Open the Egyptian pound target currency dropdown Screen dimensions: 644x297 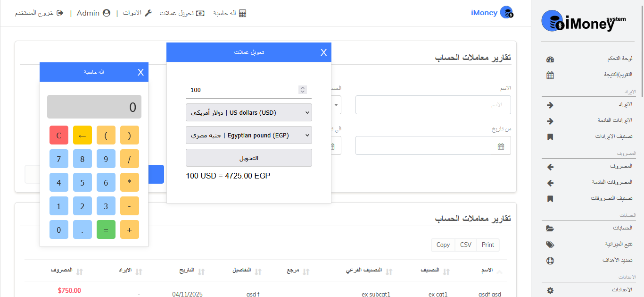248,136
